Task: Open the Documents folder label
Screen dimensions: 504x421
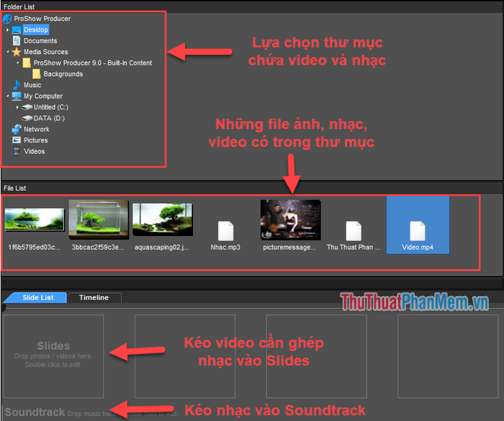Action: [x=40, y=41]
